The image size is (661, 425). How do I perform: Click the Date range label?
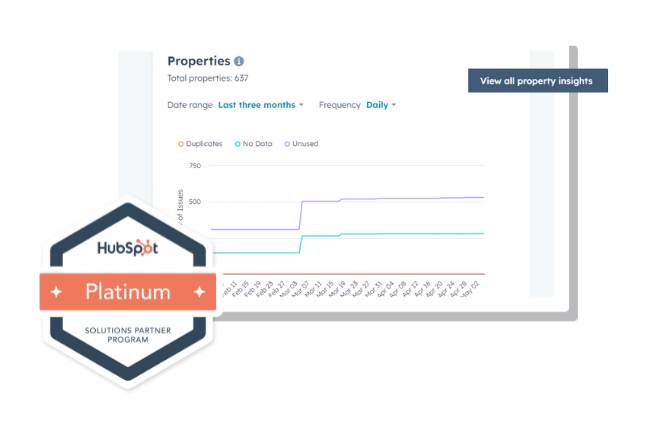click(x=190, y=105)
